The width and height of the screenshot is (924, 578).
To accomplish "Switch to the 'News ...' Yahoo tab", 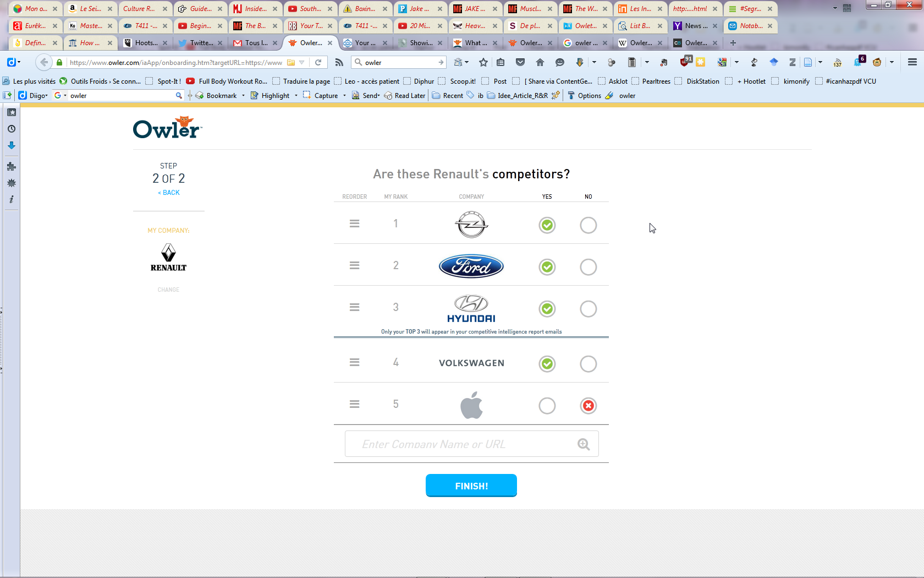I will point(696,25).
